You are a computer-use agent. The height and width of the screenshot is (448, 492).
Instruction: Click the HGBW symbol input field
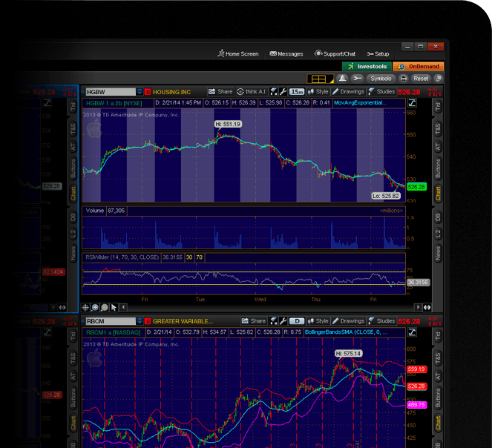[111, 92]
